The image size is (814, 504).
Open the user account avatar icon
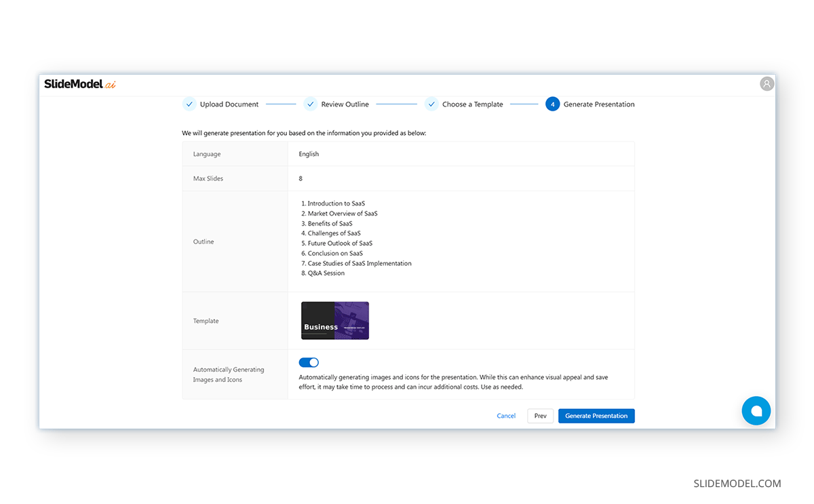pyautogui.click(x=767, y=83)
